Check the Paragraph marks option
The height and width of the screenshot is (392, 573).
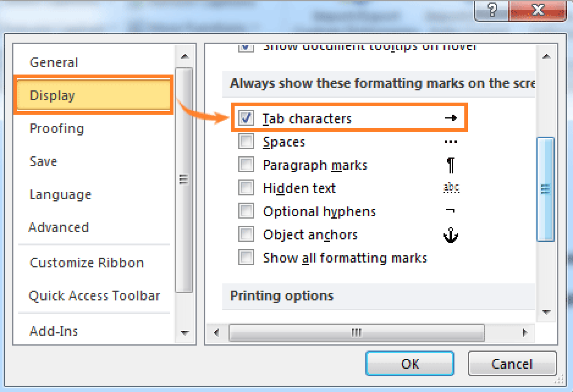246,164
